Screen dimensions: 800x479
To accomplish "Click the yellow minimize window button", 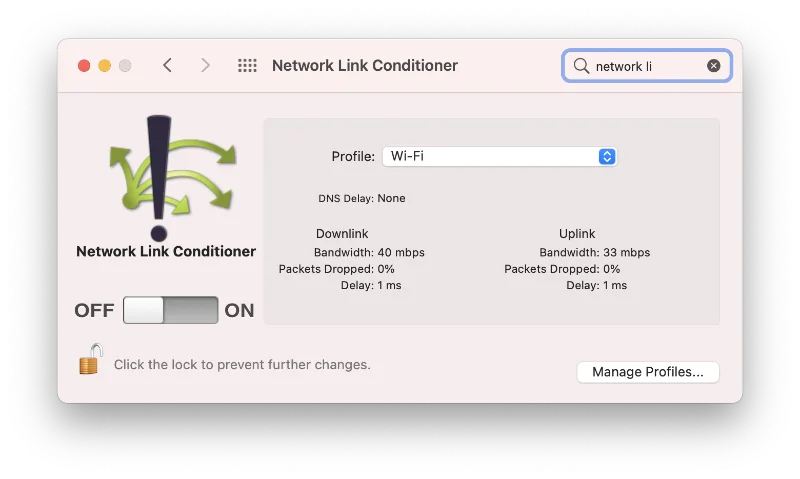I will [x=105, y=66].
